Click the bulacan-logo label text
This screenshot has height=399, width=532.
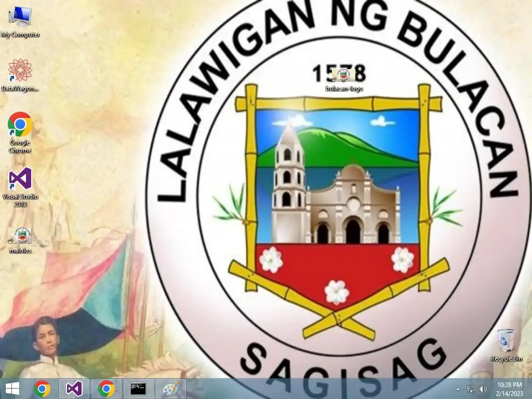pos(344,88)
